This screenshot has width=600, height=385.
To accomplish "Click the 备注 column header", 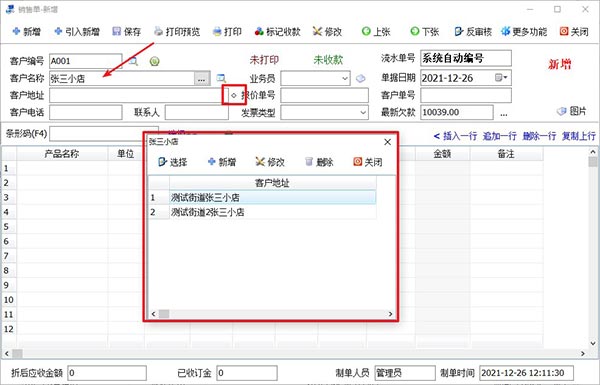I will coord(506,154).
